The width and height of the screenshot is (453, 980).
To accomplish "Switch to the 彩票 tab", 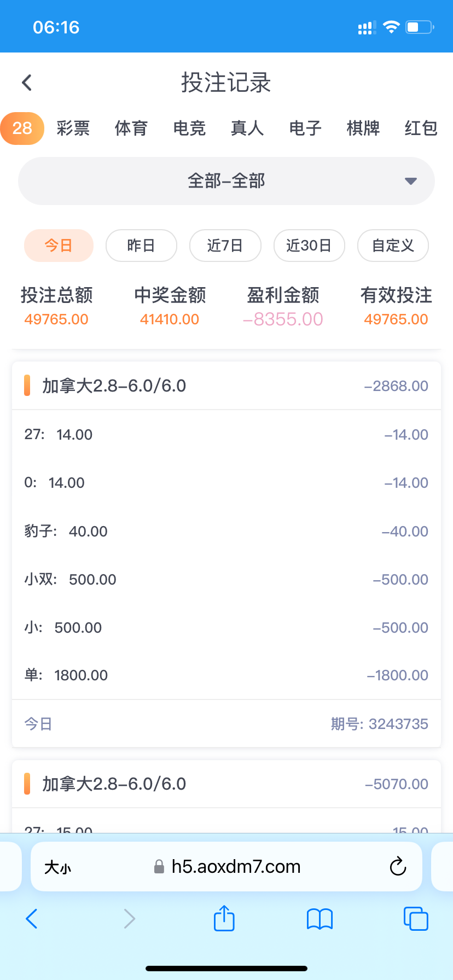I will (73, 129).
